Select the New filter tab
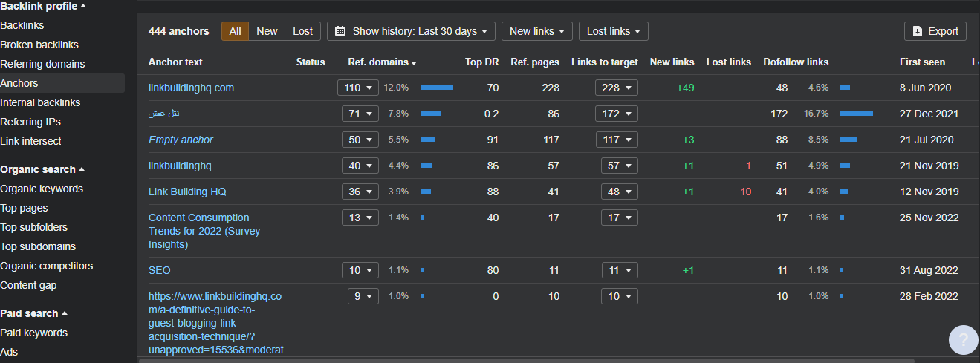Viewport: 980px width, 363px height. tap(267, 31)
